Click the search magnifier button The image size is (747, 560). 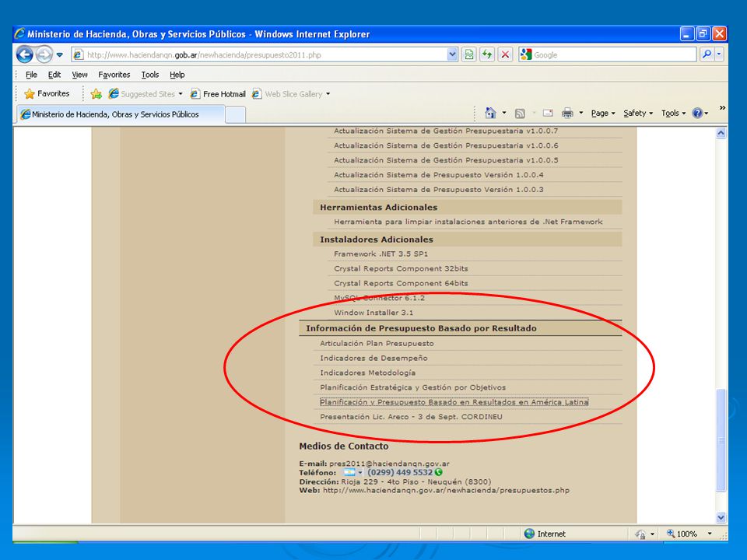coord(707,54)
